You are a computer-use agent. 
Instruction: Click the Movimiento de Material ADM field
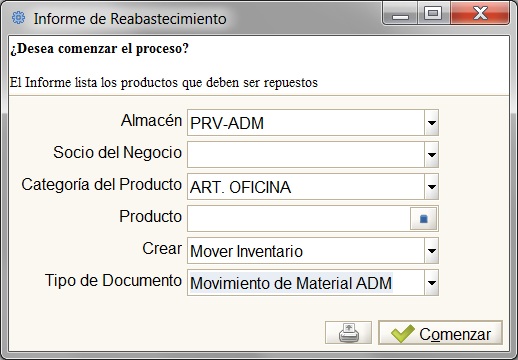tap(306, 283)
